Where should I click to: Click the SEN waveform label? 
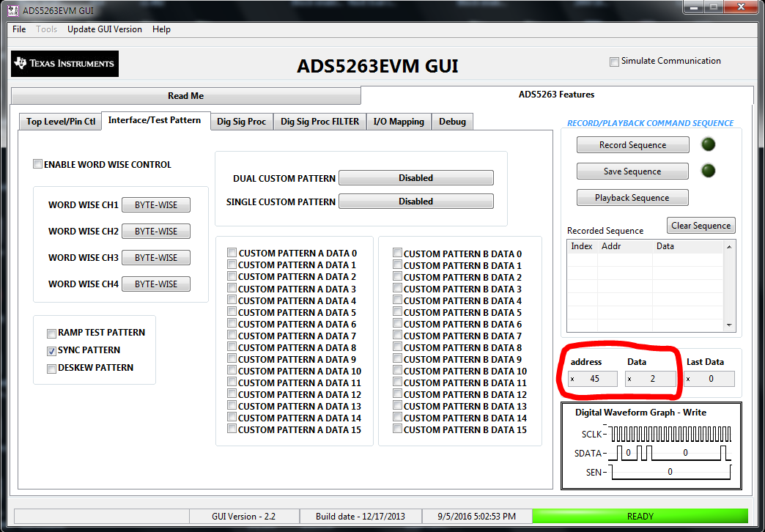(x=594, y=473)
